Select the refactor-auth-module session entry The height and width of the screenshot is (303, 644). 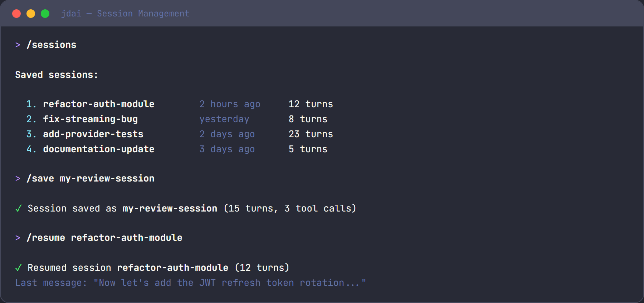99,104
